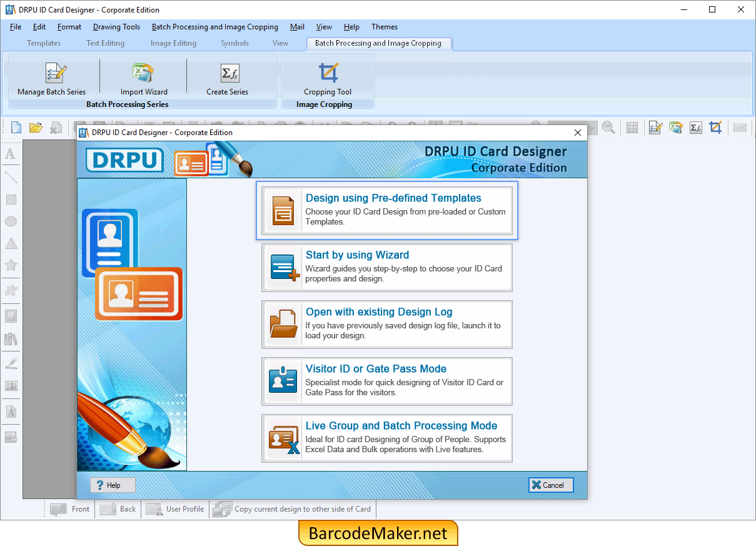Viewport: 756px width, 546px height.
Task: Click the card background image tool
Action: (x=11, y=437)
